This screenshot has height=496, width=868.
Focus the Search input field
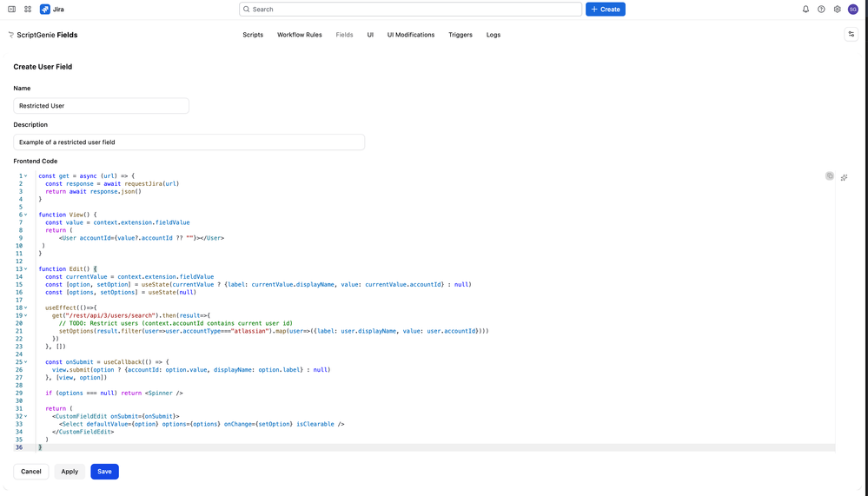[x=411, y=10]
